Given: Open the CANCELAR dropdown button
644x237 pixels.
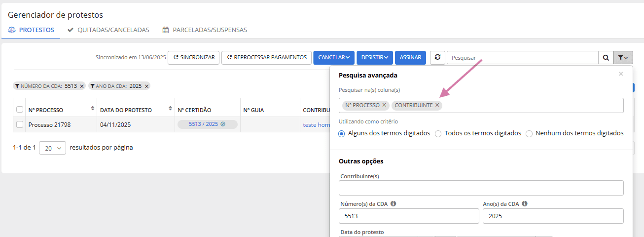Looking at the screenshot, I should [334, 57].
